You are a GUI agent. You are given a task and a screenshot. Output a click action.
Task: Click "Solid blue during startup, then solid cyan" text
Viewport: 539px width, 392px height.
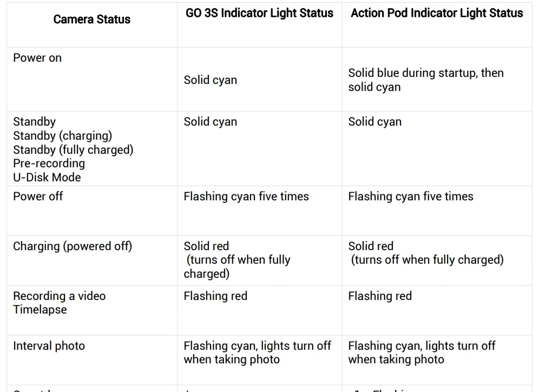point(425,80)
